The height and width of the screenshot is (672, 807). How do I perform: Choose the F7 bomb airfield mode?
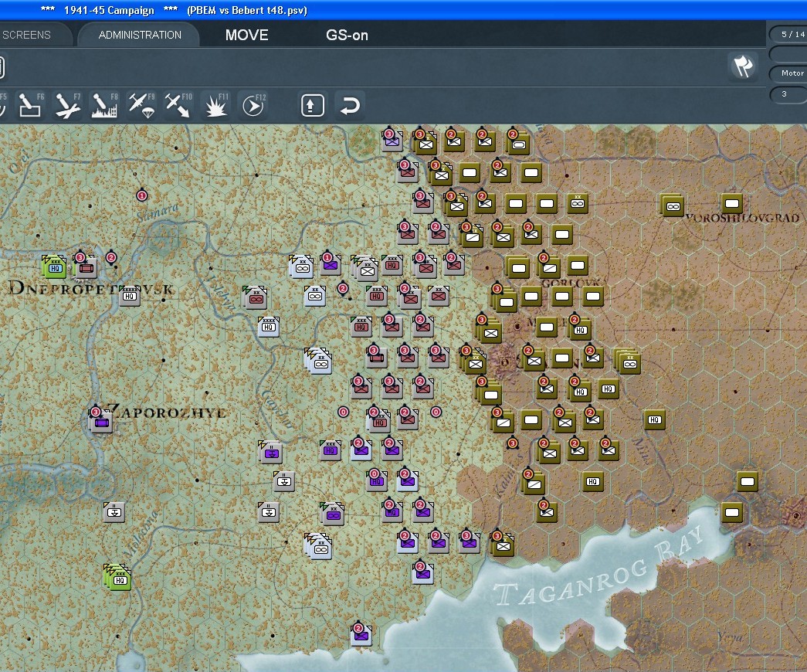coord(67,105)
